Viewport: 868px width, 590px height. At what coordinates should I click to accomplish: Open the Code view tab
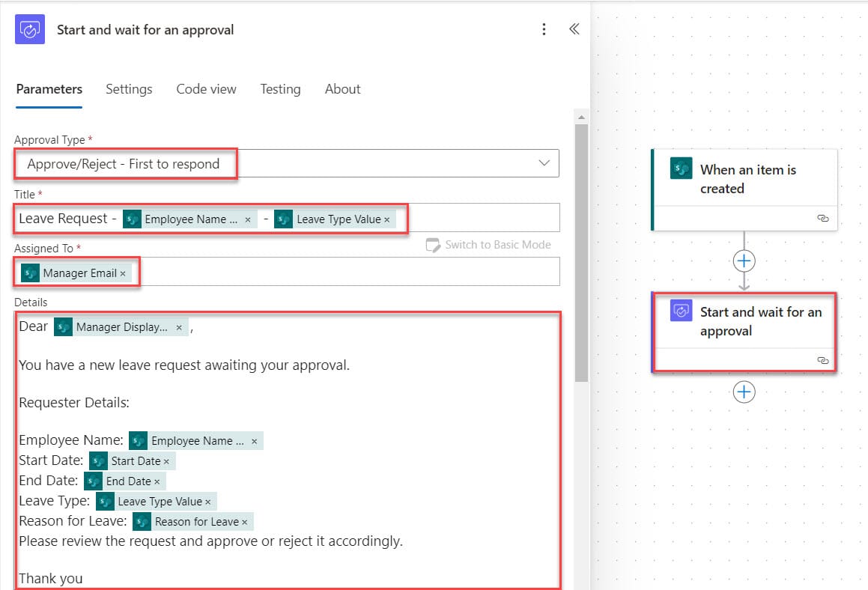[x=206, y=89]
